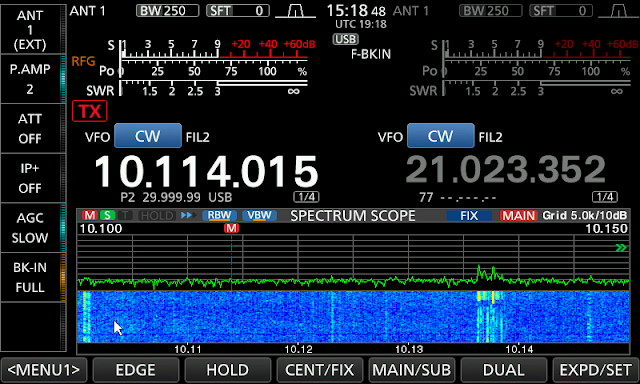Select the EXPD/SET scope option

click(x=596, y=370)
